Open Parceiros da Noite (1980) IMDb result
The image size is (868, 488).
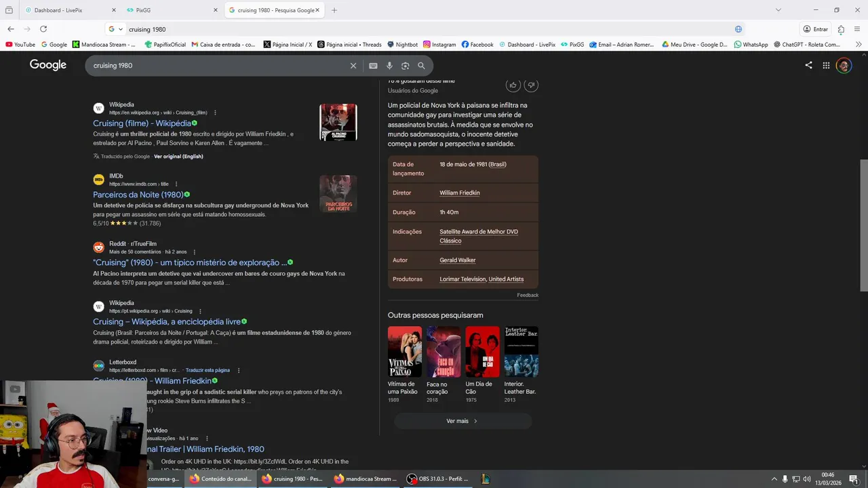pos(138,195)
